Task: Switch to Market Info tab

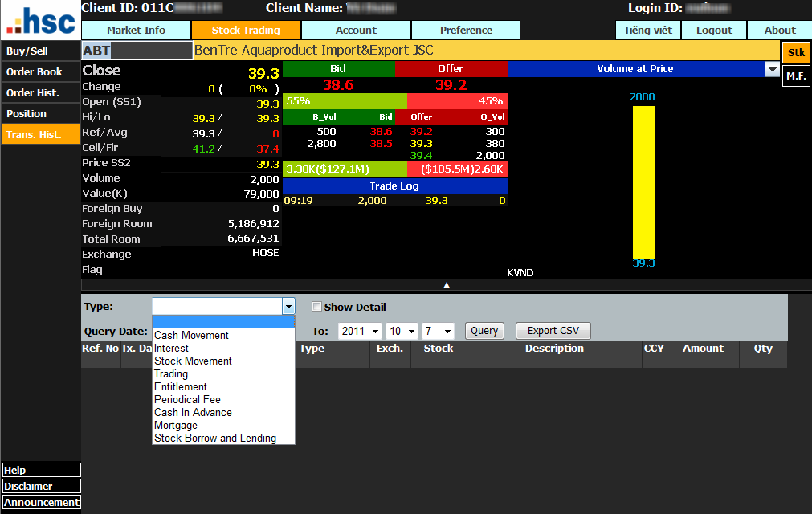Action: [137, 30]
